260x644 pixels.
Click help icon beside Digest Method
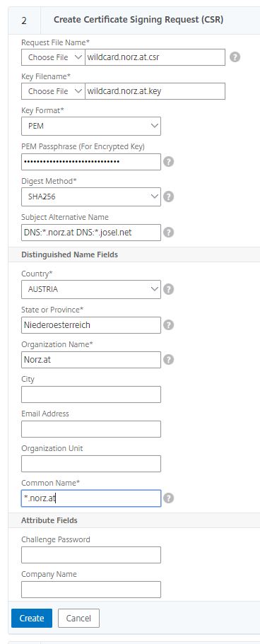pyautogui.click(x=168, y=197)
